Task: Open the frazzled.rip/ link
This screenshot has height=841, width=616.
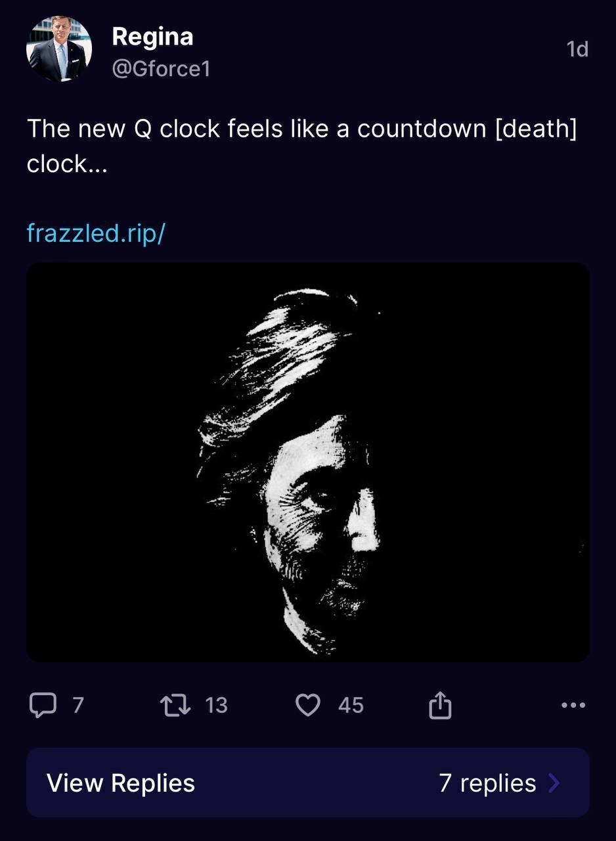Action: coord(95,233)
